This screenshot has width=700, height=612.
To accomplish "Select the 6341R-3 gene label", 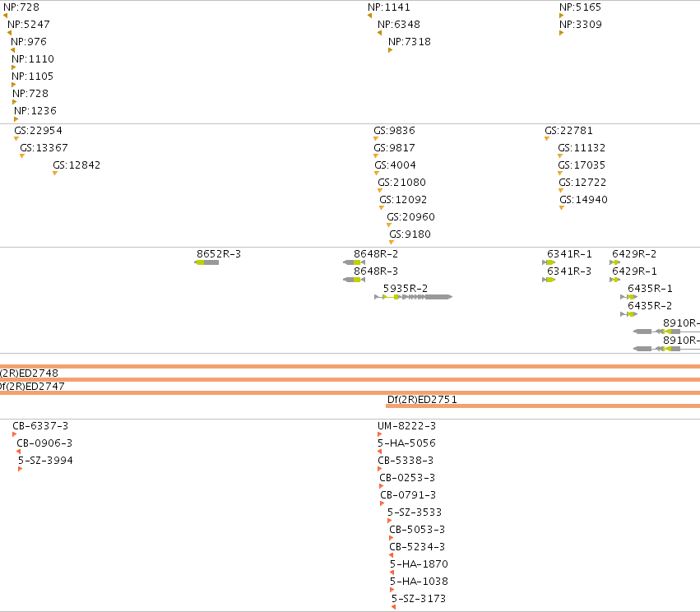I will click(569, 271).
